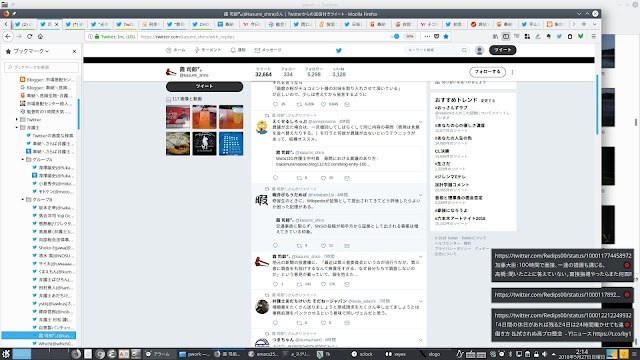Reload the current Twitter page
Image resolution: width=640 pixels, height=360 pixels.
29,36
